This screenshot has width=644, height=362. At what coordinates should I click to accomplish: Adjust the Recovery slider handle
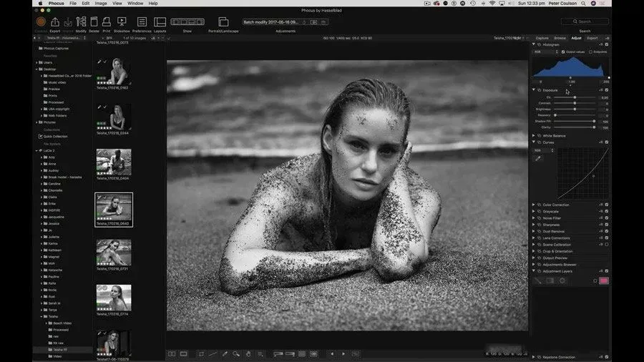[x=555, y=115]
